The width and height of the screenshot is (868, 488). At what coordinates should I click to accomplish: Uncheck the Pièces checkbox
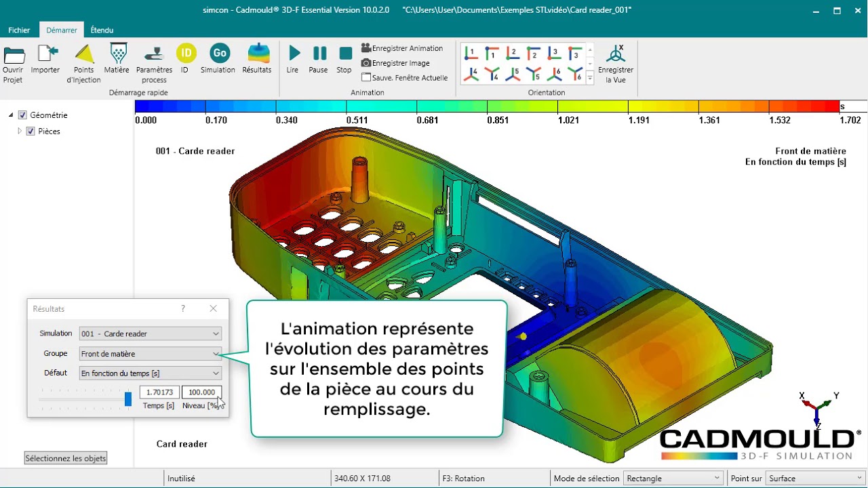point(31,131)
